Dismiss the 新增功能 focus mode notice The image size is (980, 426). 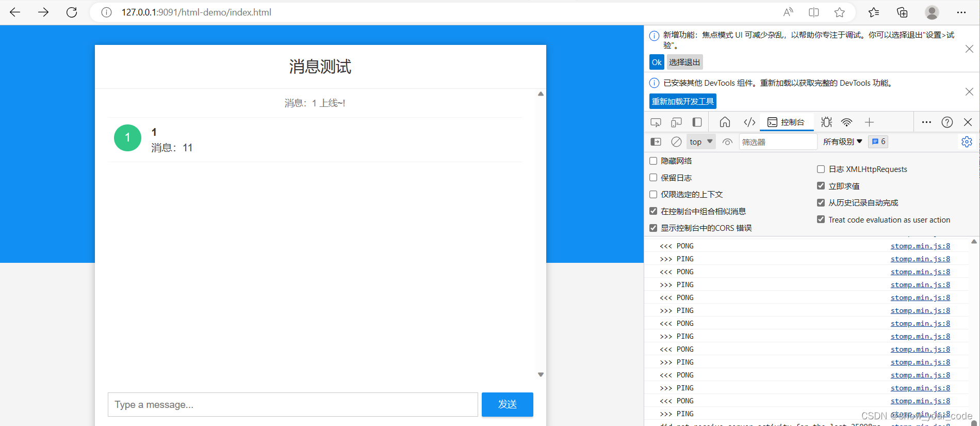(x=969, y=49)
